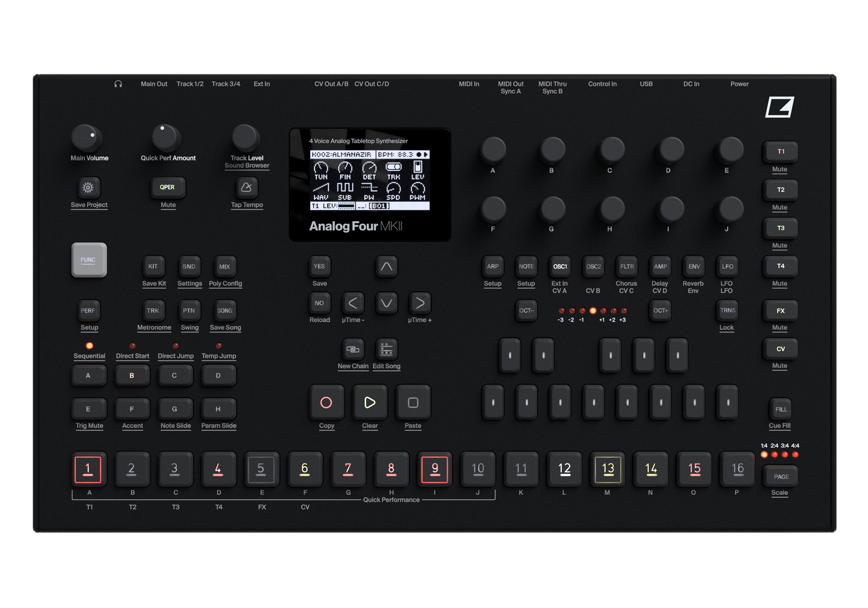Image resolution: width=868 pixels, height=608 pixels.
Task: Click data entry knob J
Action: [731, 209]
